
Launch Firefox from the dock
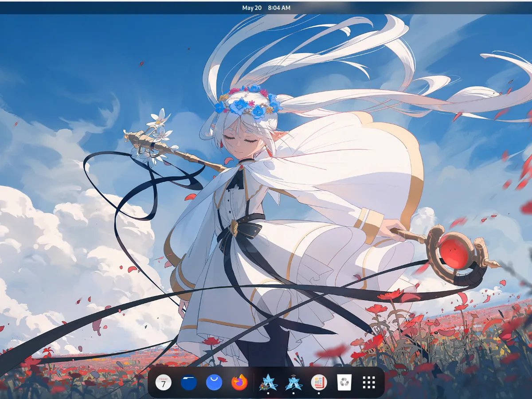pos(239,382)
